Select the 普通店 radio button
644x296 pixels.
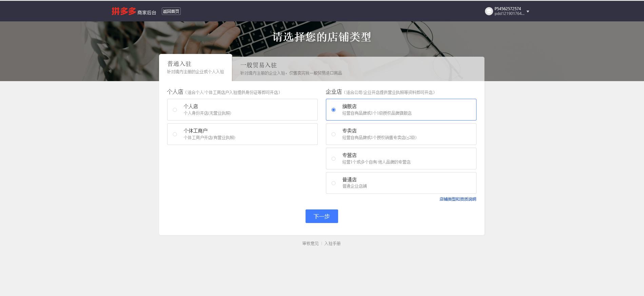coord(333,183)
